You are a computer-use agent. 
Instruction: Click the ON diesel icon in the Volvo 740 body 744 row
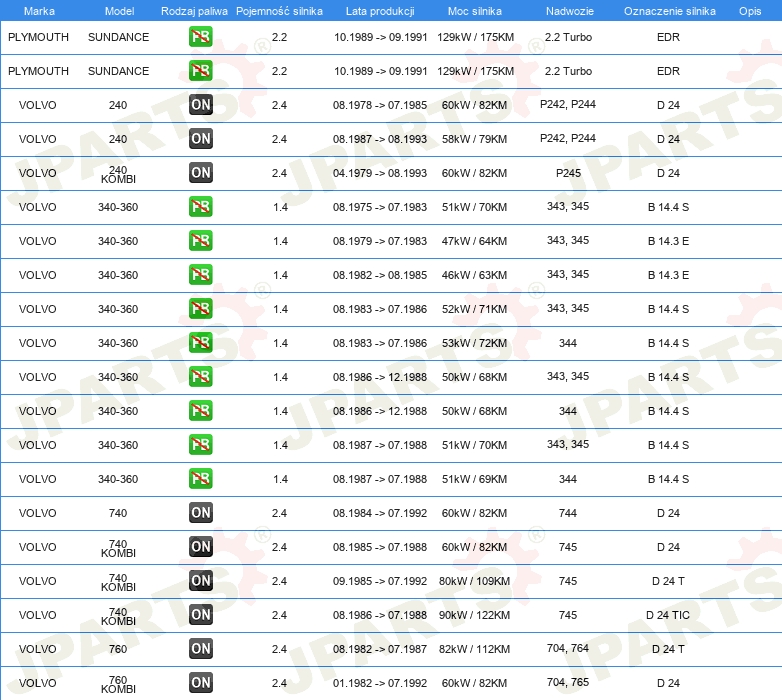click(201, 513)
